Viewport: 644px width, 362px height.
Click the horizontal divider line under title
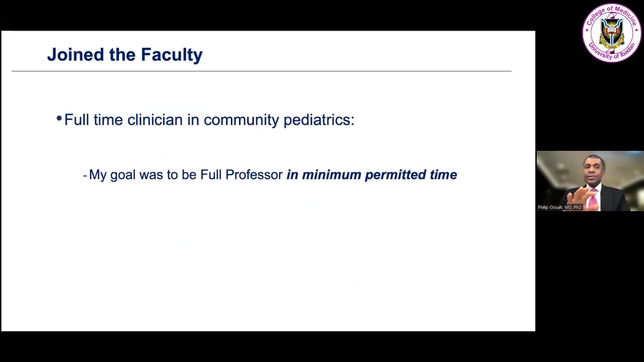click(262, 71)
